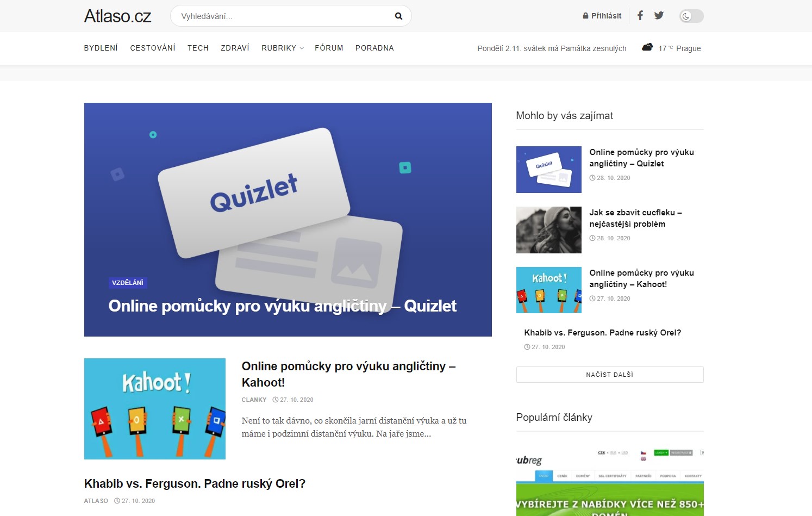812x516 pixels.
Task: Open the BYDLENÍ menu item
Action: [x=101, y=48]
